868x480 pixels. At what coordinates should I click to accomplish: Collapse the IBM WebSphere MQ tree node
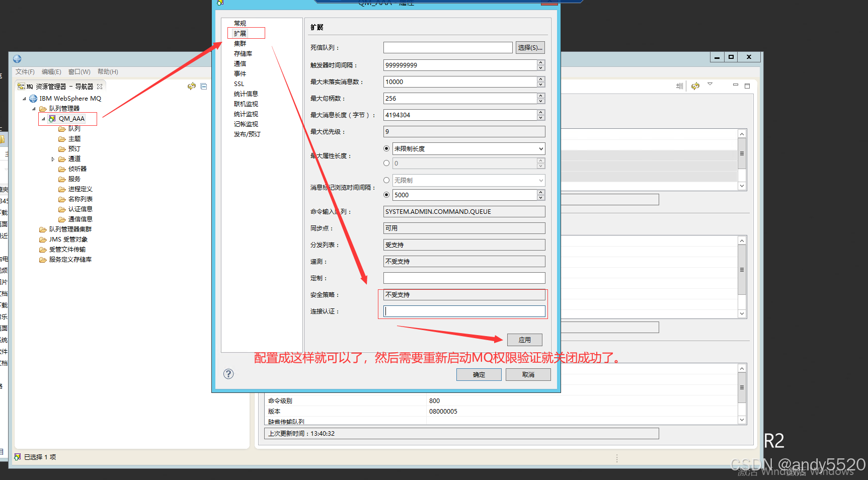coord(24,99)
